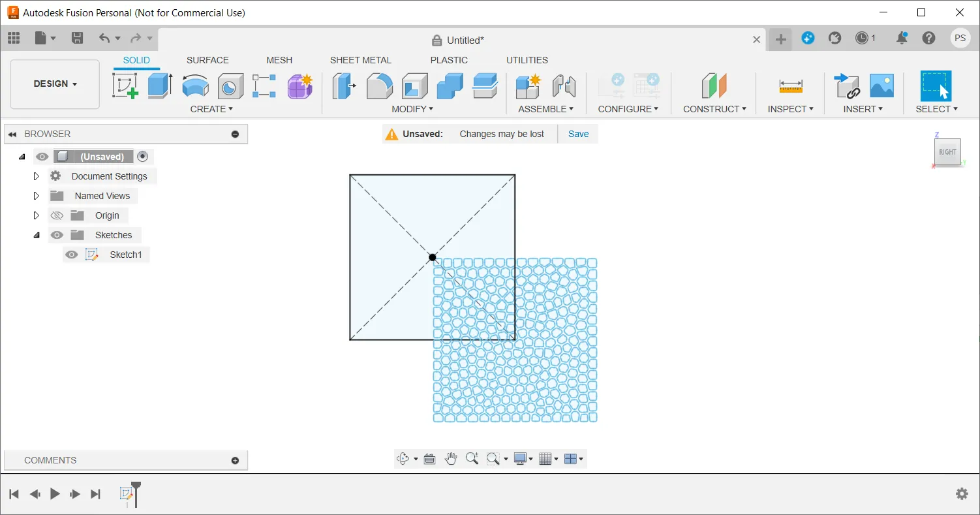Viewport: 980px width, 515px height.
Task: Expand the Named Views folder
Action: tap(37, 196)
